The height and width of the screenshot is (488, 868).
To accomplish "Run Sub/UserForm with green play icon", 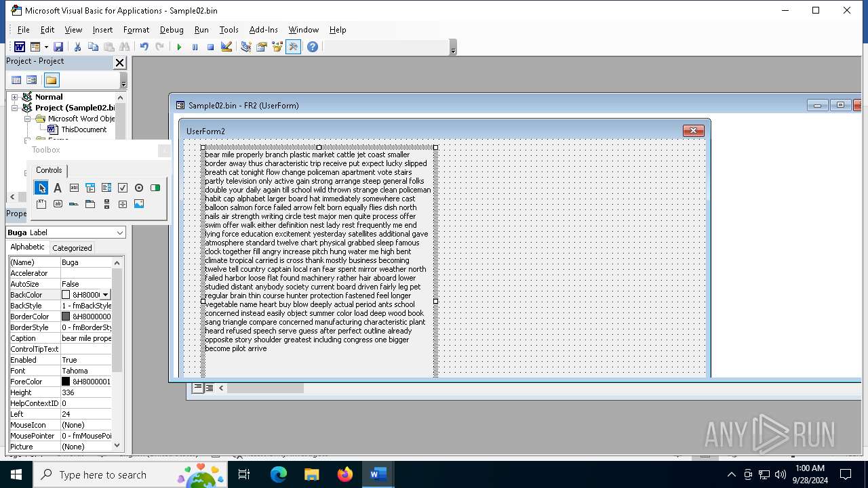I will (179, 47).
